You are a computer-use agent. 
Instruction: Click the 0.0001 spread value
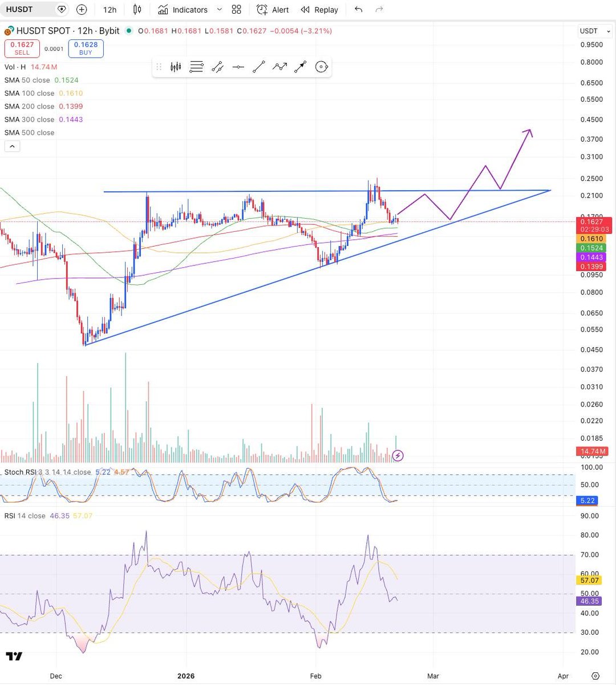coord(54,49)
